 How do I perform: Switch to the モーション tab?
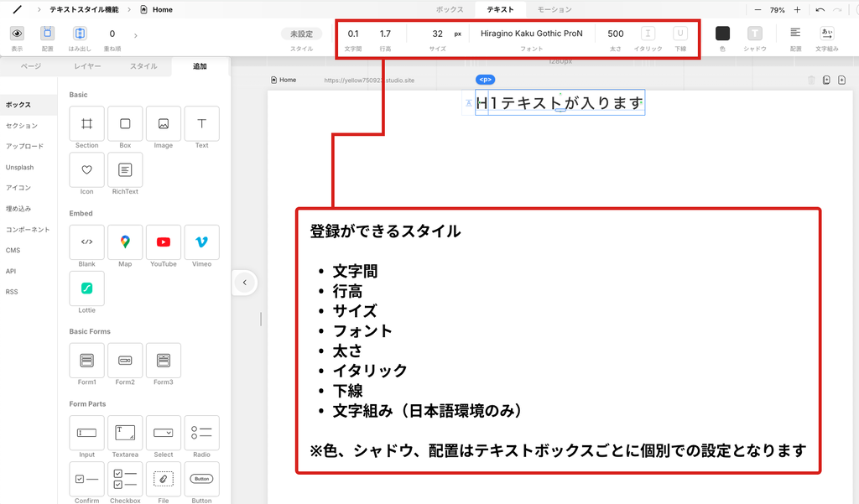click(x=554, y=9)
